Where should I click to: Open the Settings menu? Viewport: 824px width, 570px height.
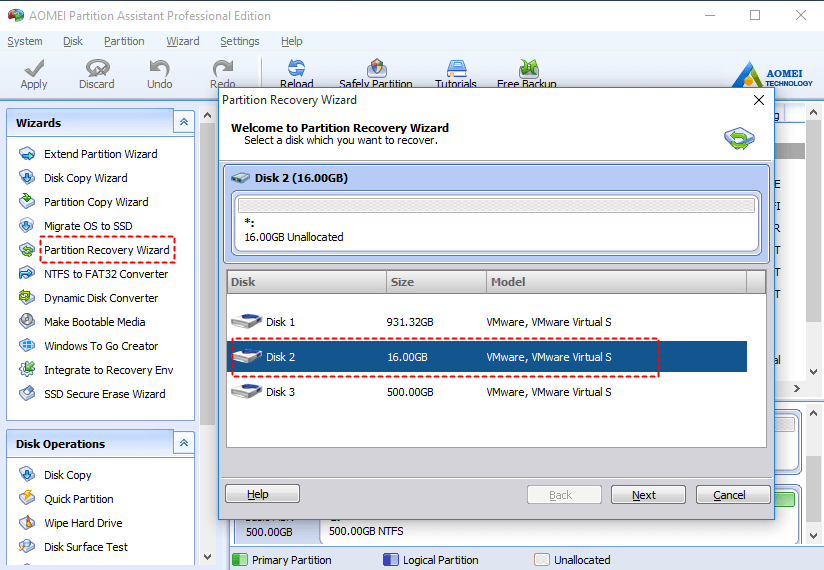(240, 41)
